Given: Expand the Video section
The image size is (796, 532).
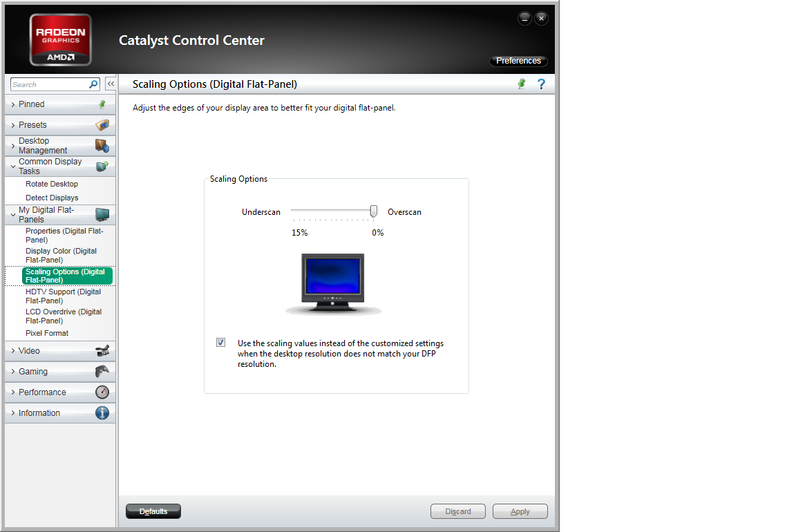Looking at the screenshot, I should pos(13,351).
